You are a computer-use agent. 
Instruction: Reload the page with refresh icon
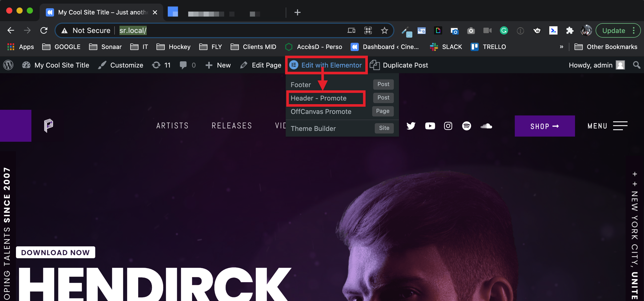(x=44, y=30)
